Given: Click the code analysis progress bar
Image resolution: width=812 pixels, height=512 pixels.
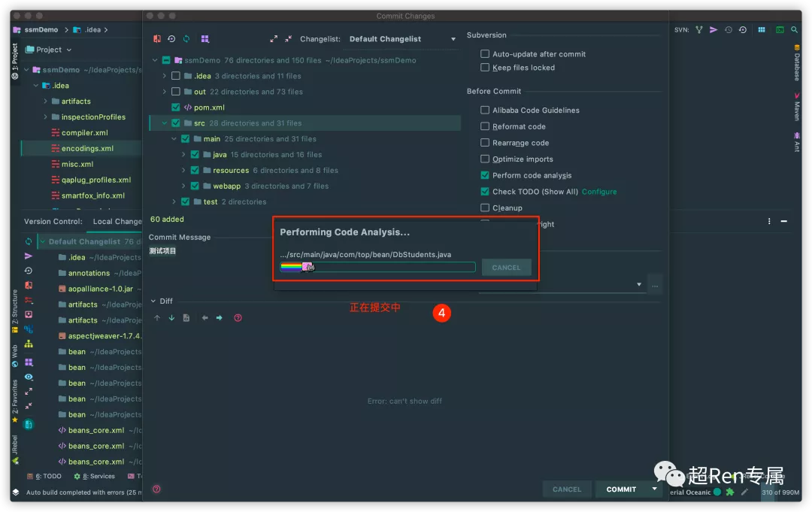Looking at the screenshot, I should [377, 267].
